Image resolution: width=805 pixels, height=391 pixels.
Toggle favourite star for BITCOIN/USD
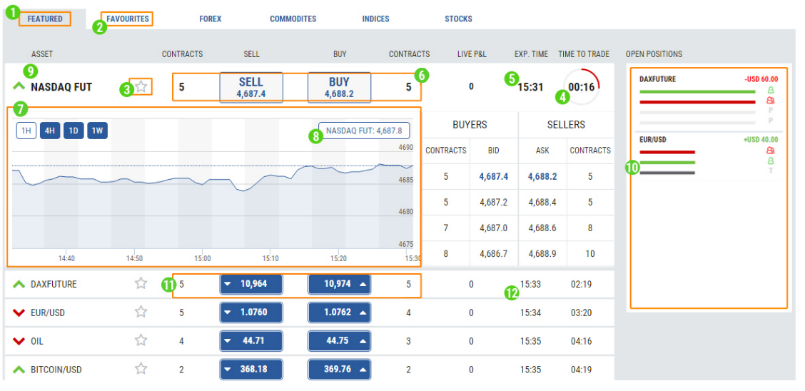click(x=141, y=368)
